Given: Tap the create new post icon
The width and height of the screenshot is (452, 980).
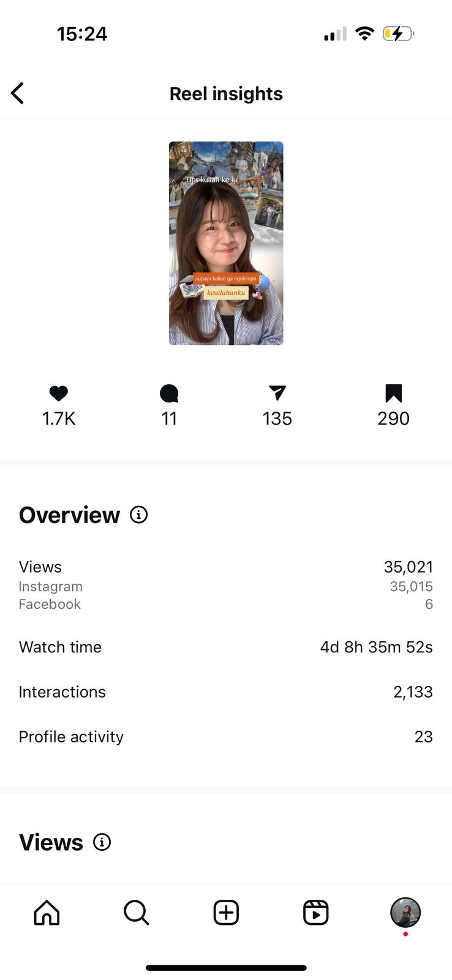Looking at the screenshot, I should coord(226,913).
